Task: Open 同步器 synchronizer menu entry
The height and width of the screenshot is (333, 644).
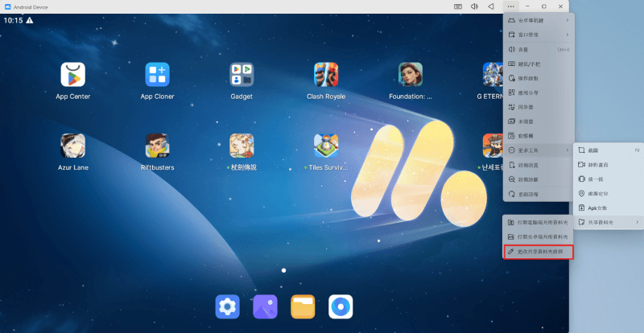Action: tap(539, 107)
